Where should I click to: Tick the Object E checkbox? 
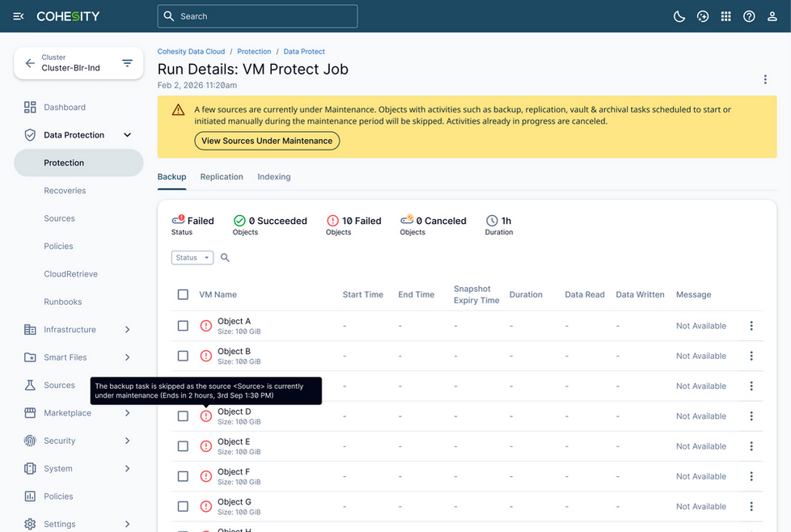coord(183,446)
